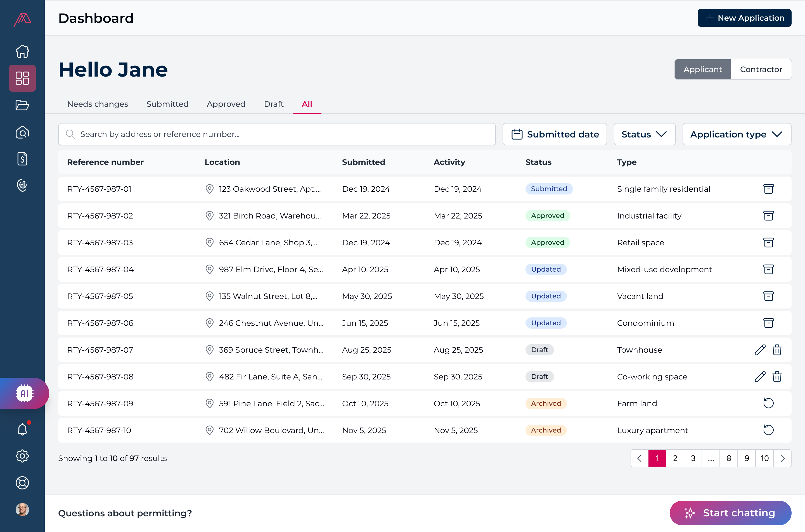
Task: Click the folder icon in sidebar
Action: (22, 105)
